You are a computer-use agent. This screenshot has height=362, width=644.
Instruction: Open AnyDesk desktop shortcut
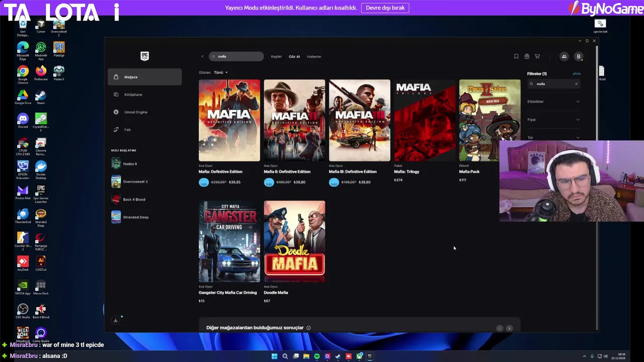coord(23,263)
